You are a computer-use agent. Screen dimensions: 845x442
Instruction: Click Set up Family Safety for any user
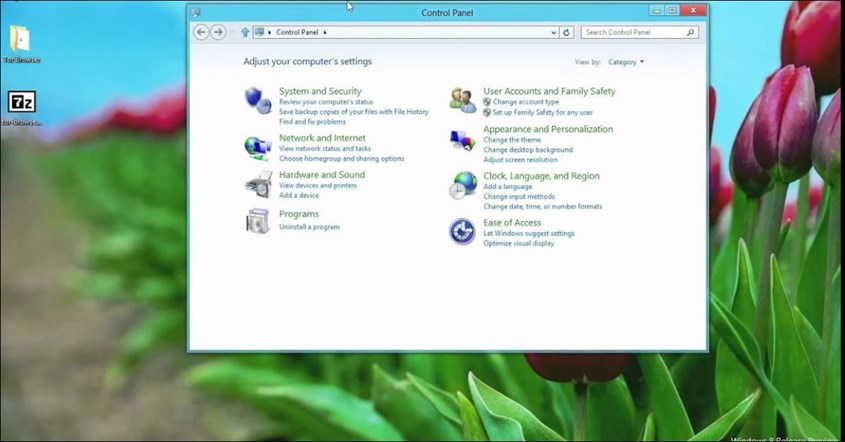pos(543,112)
